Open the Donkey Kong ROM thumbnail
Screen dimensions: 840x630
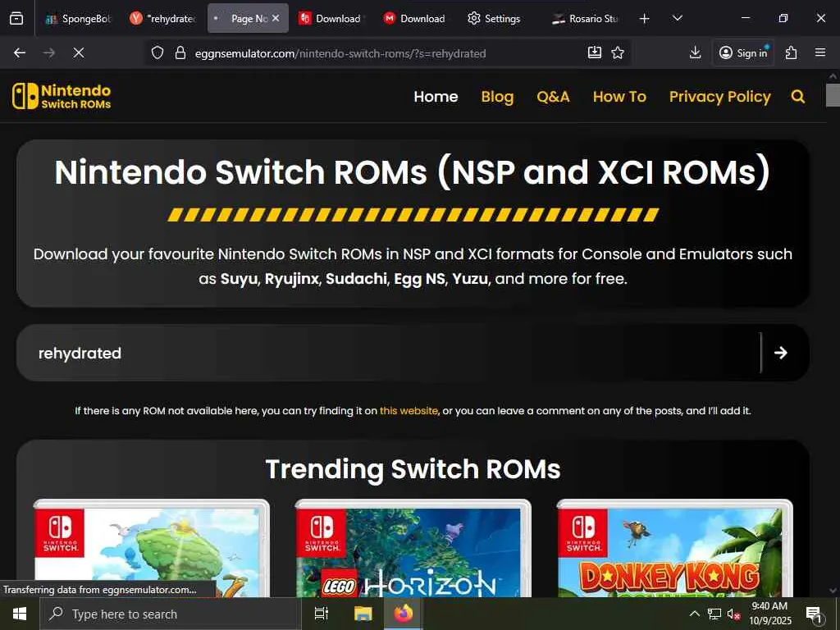675,549
